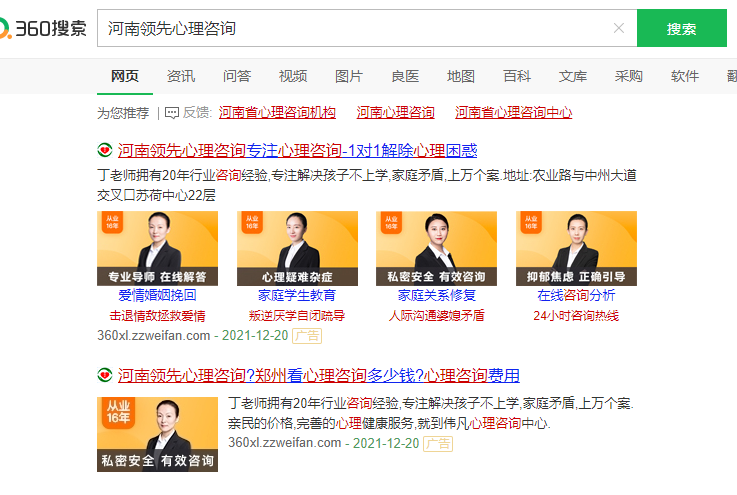Open the suggested search 河南心理咨询
The height and width of the screenshot is (495, 737).
tap(396, 113)
